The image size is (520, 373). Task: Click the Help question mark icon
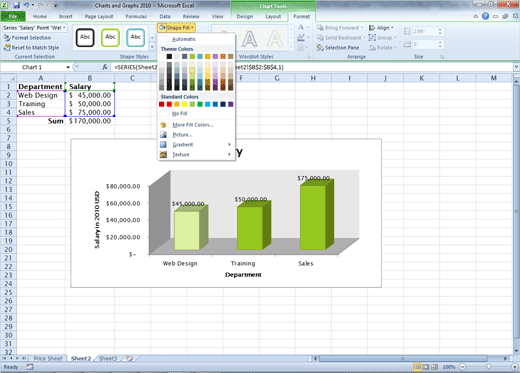point(485,16)
